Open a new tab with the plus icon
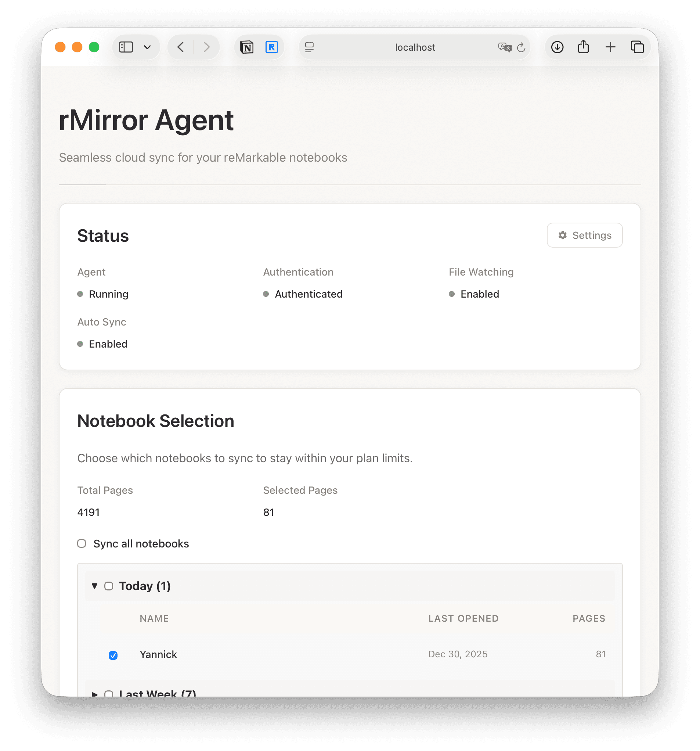 coord(610,47)
